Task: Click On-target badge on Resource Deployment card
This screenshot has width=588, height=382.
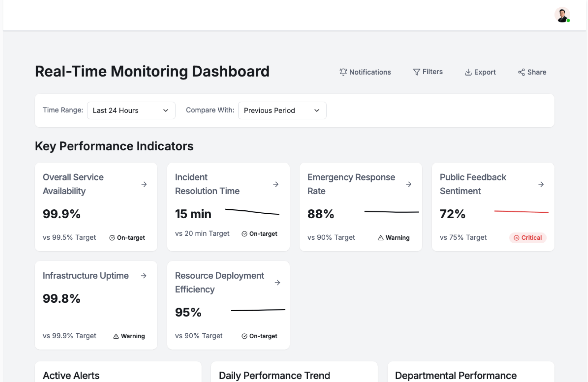Action: (x=259, y=336)
